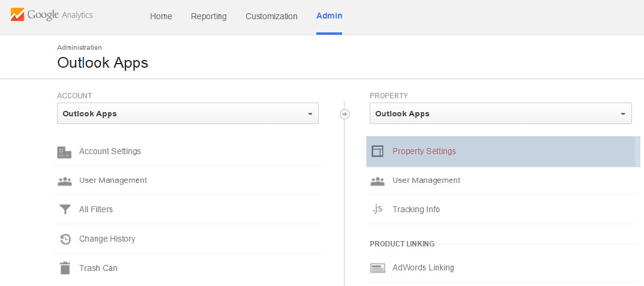Open the Account Settings link
The width and height of the screenshot is (644, 286).
click(x=110, y=152)
